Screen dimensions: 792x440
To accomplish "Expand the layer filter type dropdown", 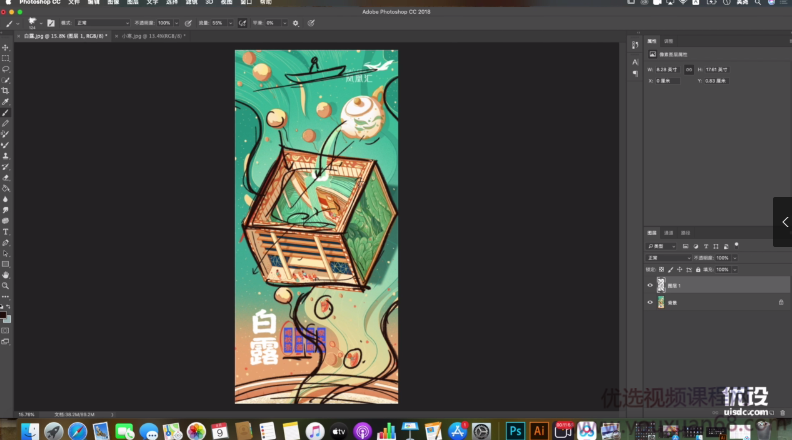I will (662, 245).
